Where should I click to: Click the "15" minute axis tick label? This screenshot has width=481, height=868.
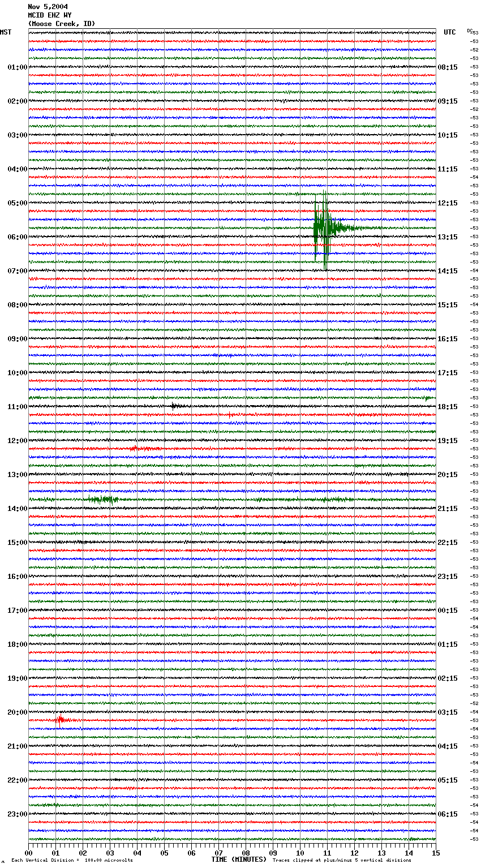click(x=436, y=853)
